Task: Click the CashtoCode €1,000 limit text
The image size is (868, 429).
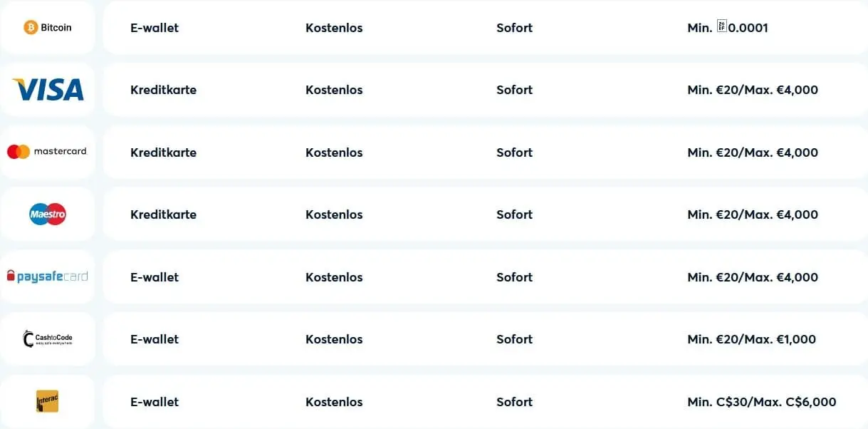Action: pos(751,339)
